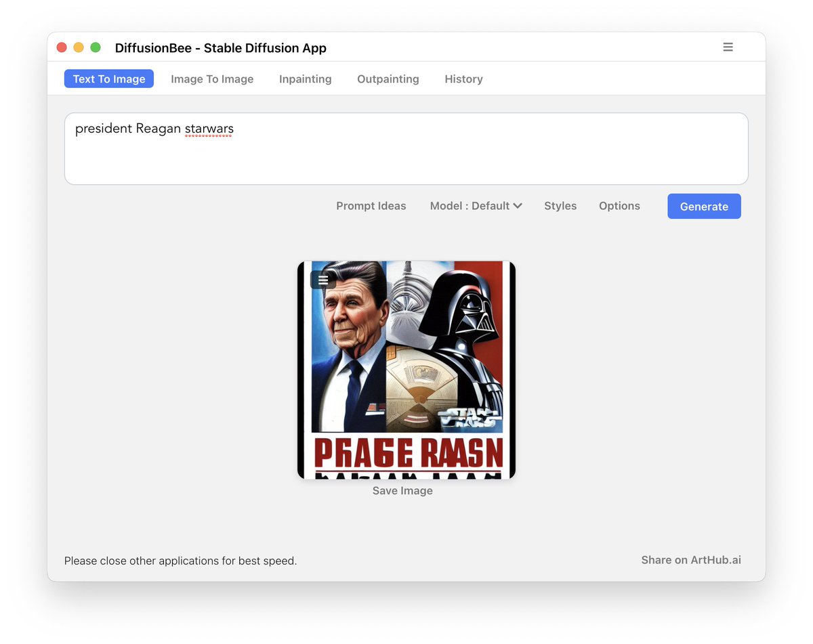This screenshot has width=813, height=644.
Task: Click Save Image below the picture
Action: coord(402,490)
